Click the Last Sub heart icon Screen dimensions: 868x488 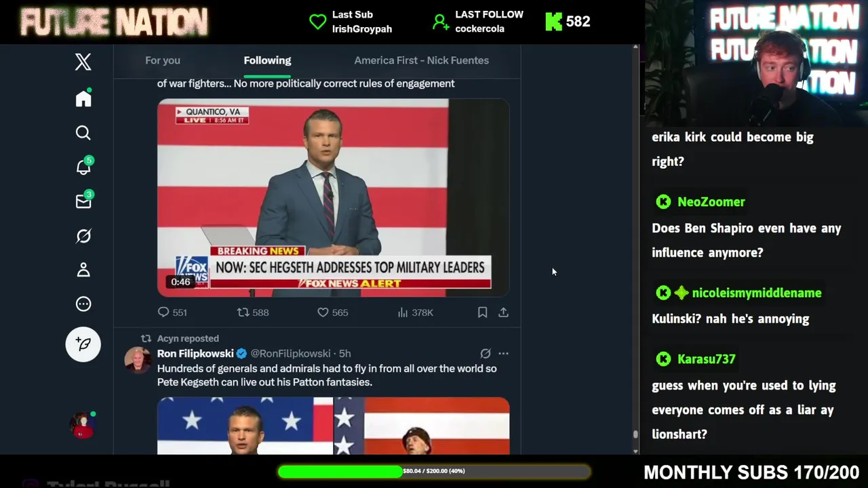pyautogui.click(x=317, y=22)
